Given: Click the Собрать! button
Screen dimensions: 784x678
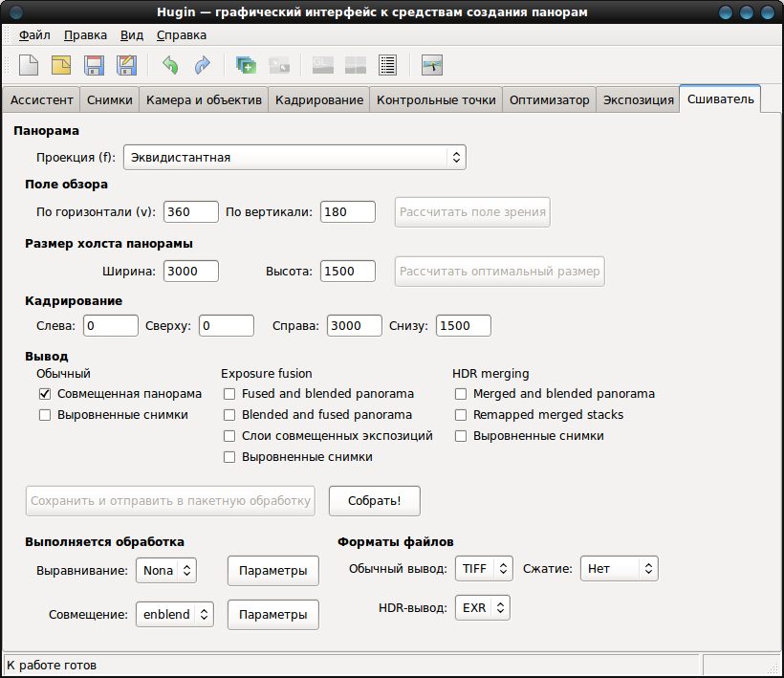Looking at the screenshot, I should coord(375,500).
